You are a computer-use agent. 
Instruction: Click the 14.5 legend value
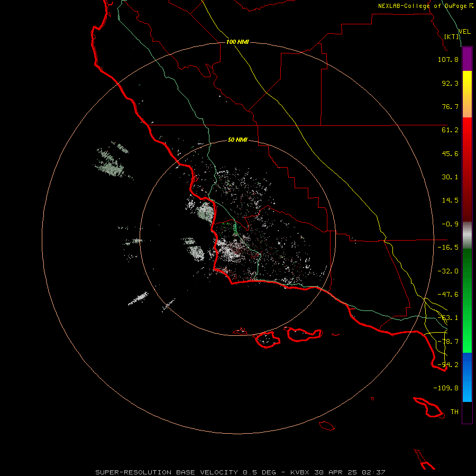click(x=450, y=200)
